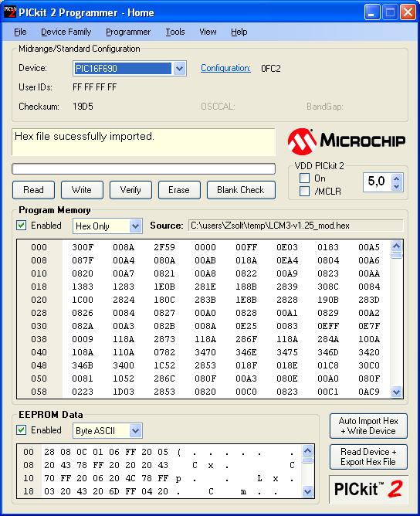The height and width of the screenshot is (516, 420).
Task: Increase VDD voltage with up arrow
Action: coord(397,178)
